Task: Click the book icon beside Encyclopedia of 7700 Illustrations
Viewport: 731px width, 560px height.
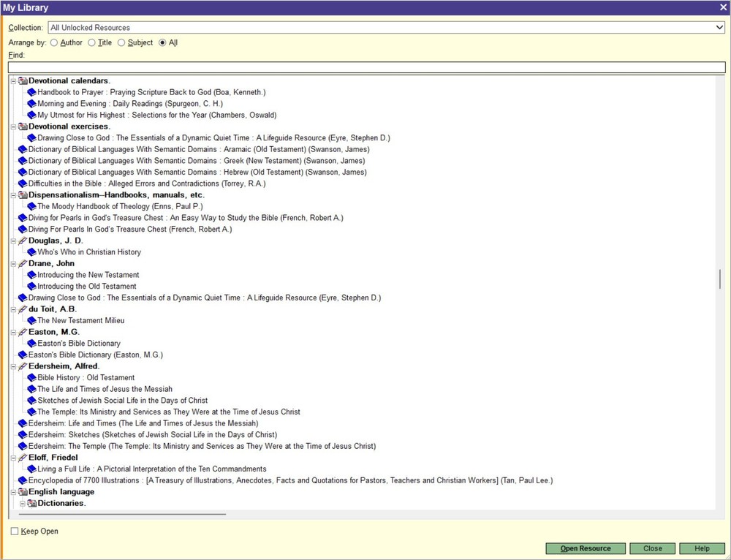Action: click(23, 481)
